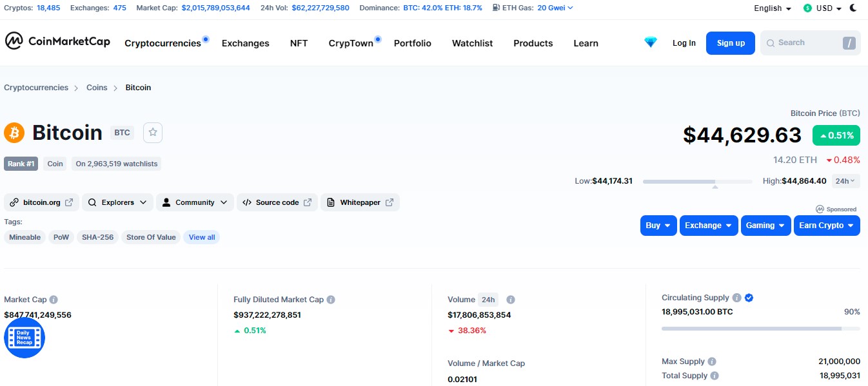The image size is (868, 386).
Task: Open the Gaming dropdown button
Action: coord(766,226)
